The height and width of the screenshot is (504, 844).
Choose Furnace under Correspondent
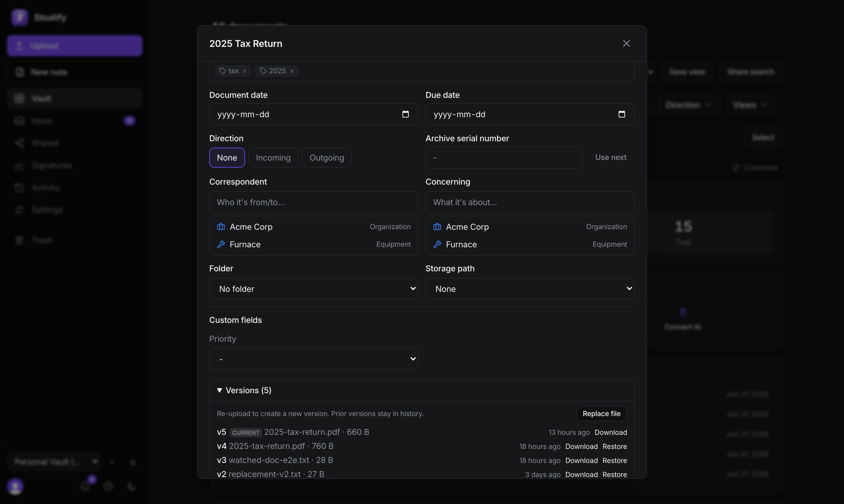pyautogui.click(x=314, y=244)
